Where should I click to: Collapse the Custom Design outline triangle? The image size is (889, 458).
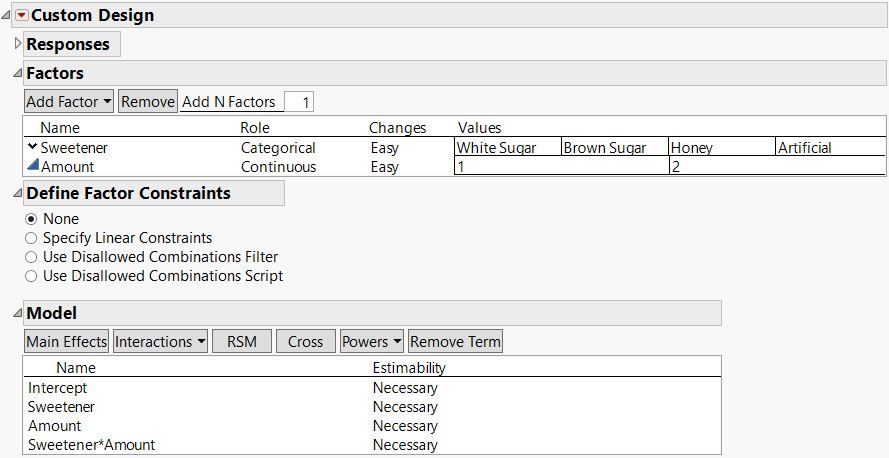click(8, 15)
